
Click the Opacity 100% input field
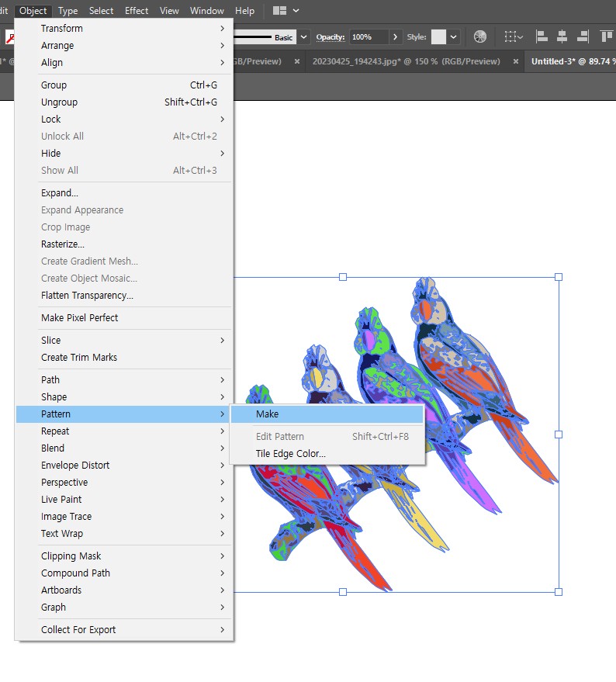369,37
